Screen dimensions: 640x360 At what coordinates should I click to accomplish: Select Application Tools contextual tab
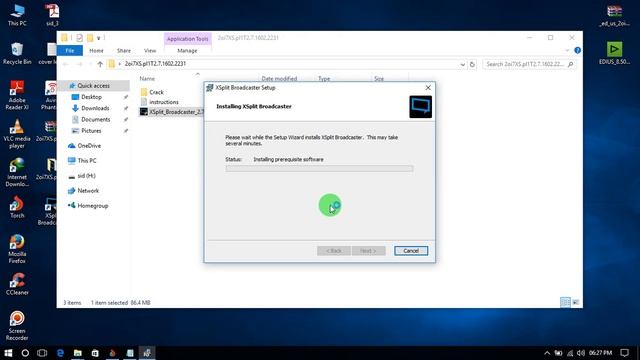point(188,39)
